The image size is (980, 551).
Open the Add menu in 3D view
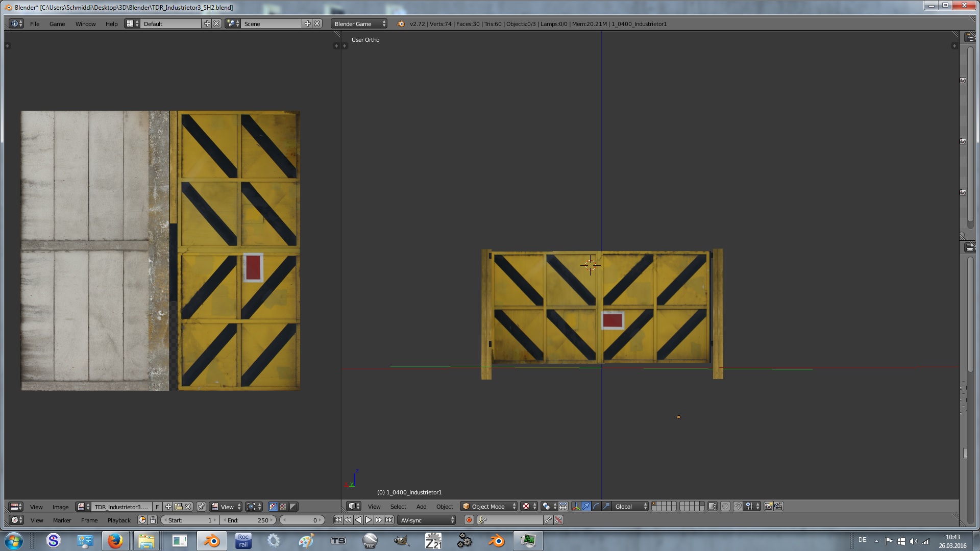point(421,506)
